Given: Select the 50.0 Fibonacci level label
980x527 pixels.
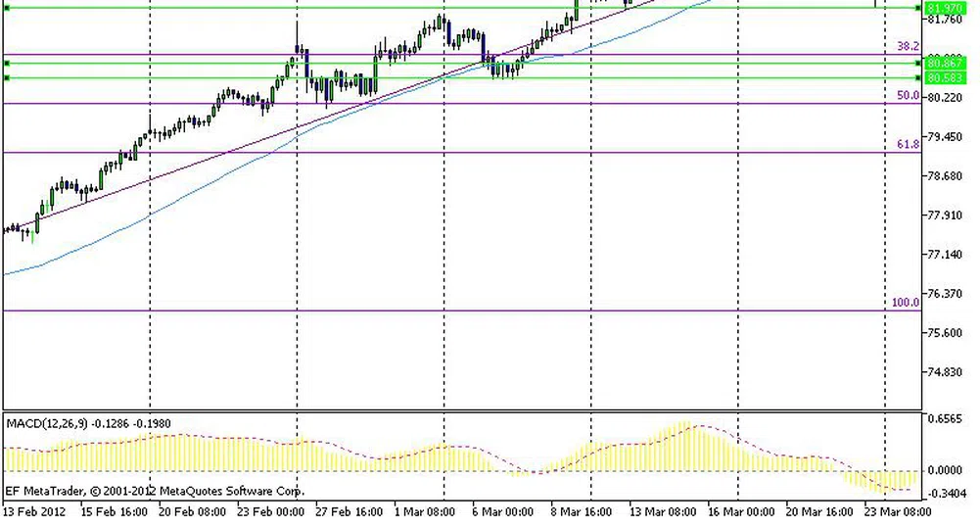Looking at the screenshot, I should tap(908, 96).
